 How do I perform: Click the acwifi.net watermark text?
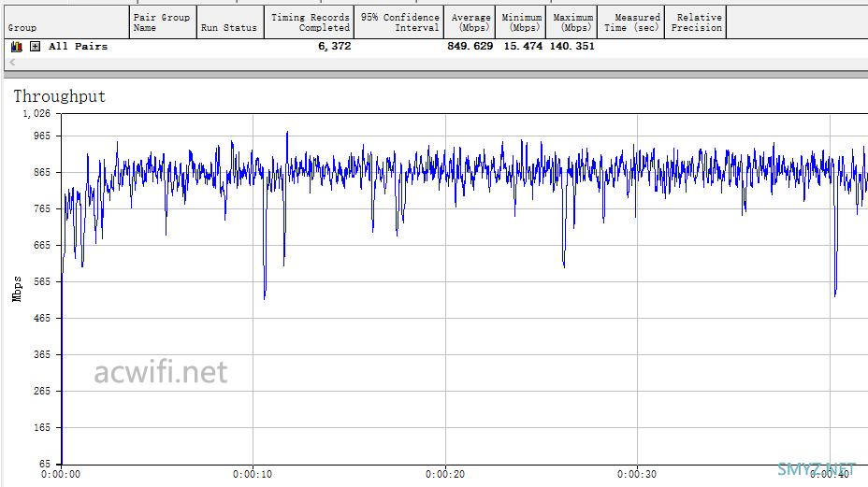[x=160, y=372]
